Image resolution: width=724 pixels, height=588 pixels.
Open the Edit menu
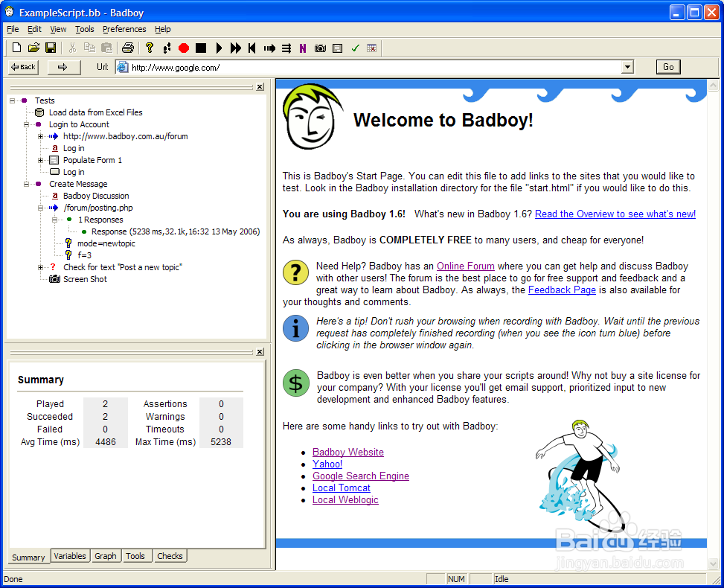tap(34, 29)
